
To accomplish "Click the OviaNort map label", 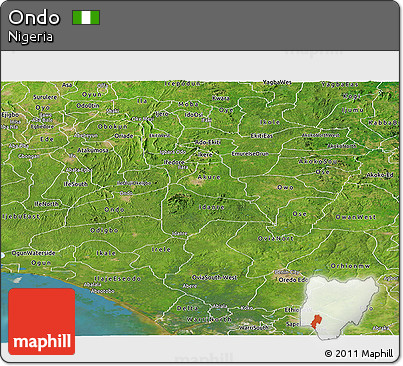I will point(276,238).
